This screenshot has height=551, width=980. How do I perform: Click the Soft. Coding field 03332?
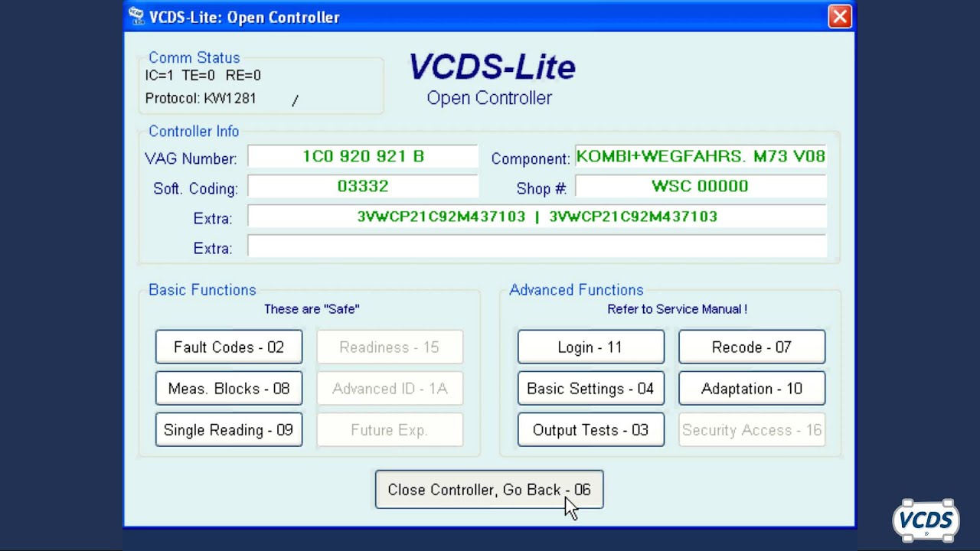point(363,186)
